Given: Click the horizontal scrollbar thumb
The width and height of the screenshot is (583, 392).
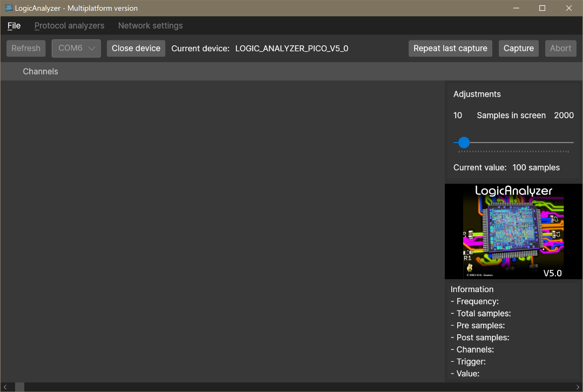Looking at the screenshot, I should click(20, 387).
